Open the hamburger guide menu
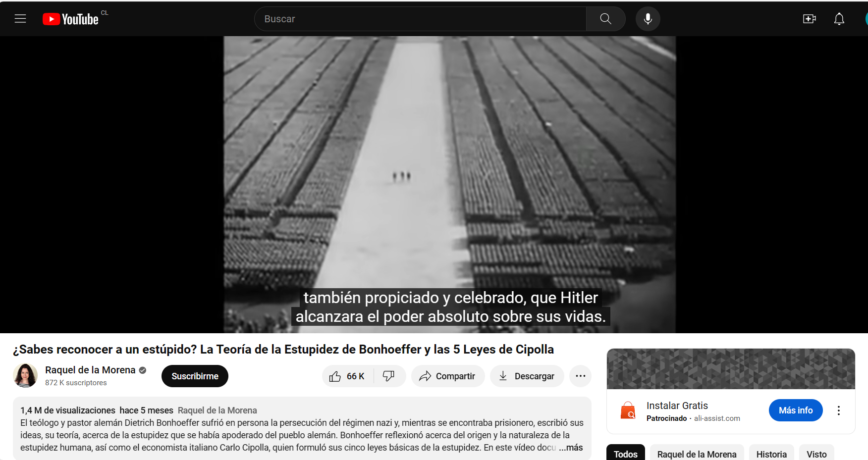868x460 pixels. coord(20,19)
